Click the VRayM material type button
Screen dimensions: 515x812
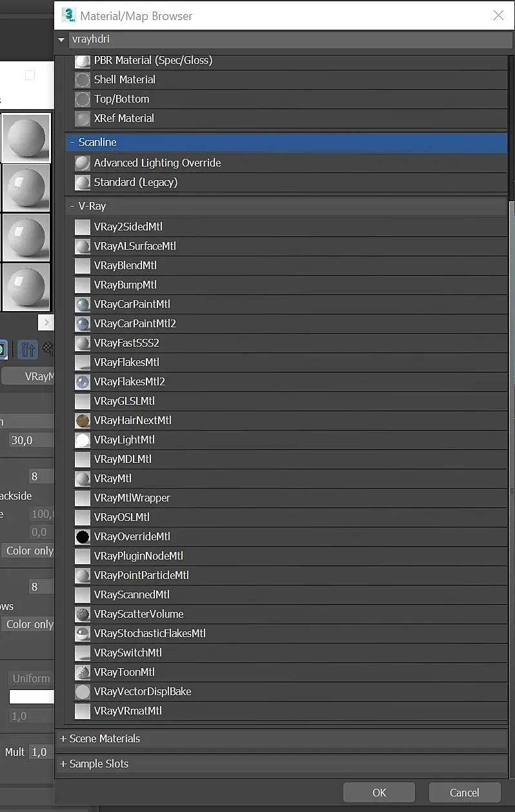(x=28, y=376)
